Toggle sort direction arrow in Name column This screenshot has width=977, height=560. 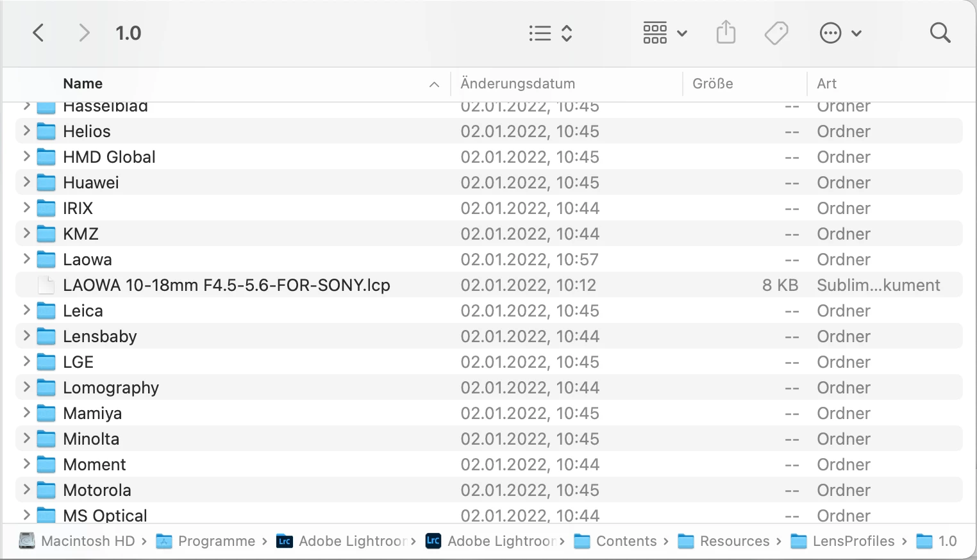(434, 85)
